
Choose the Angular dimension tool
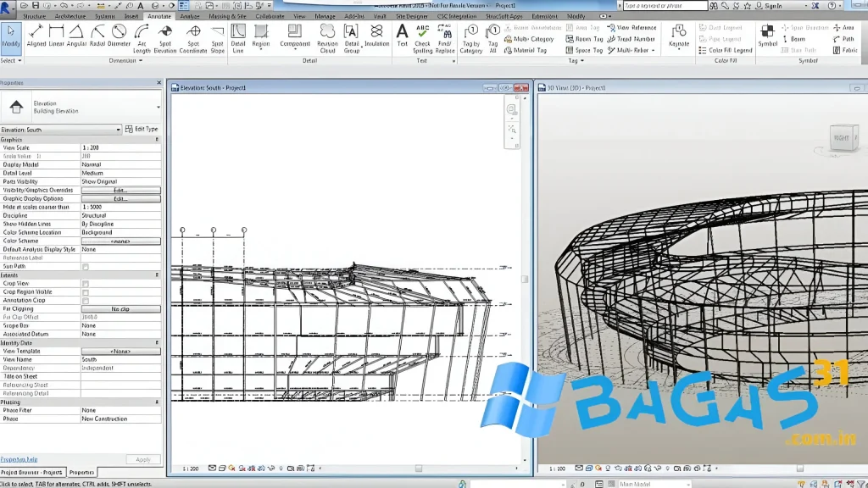coord(76,37)
